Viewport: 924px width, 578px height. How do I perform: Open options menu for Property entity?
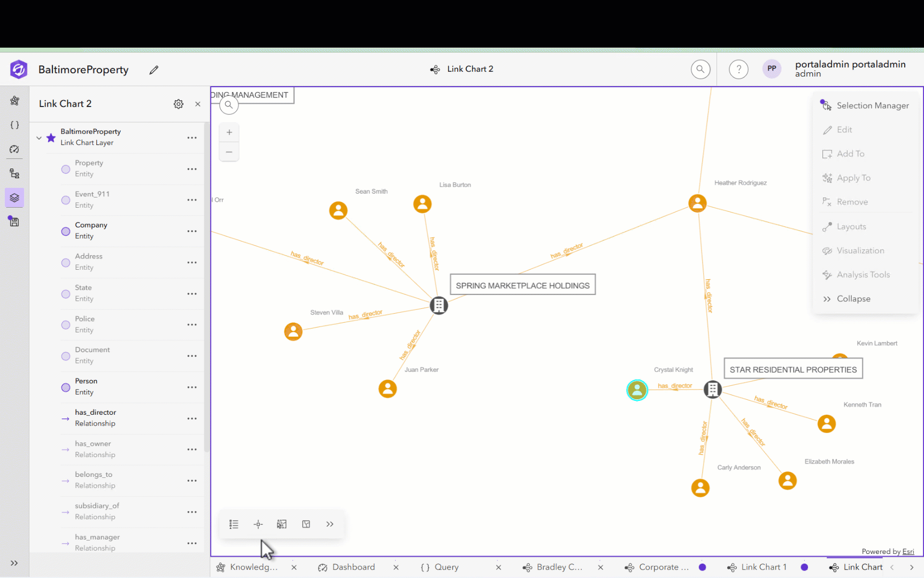click(192, 169)
